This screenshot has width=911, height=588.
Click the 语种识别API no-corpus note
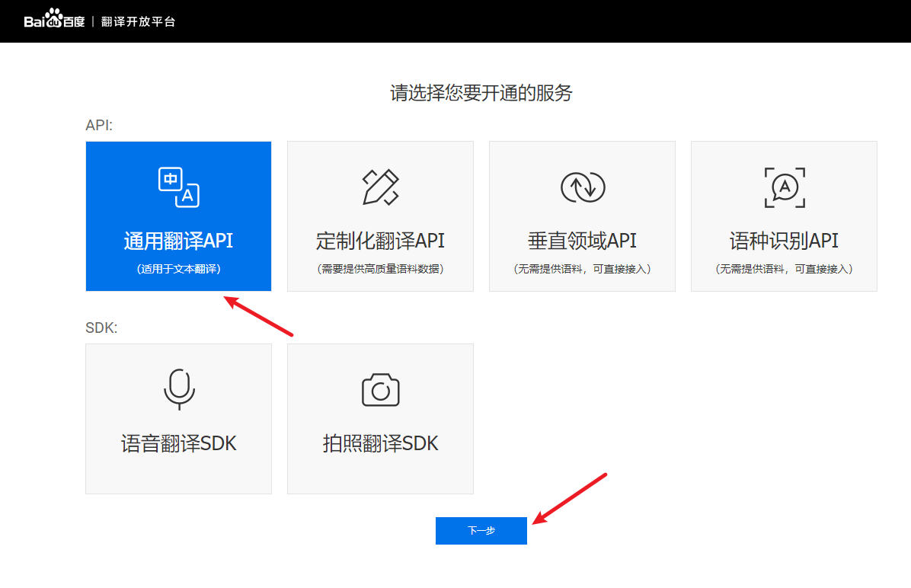pyautogui.click(x=784, y=269)
